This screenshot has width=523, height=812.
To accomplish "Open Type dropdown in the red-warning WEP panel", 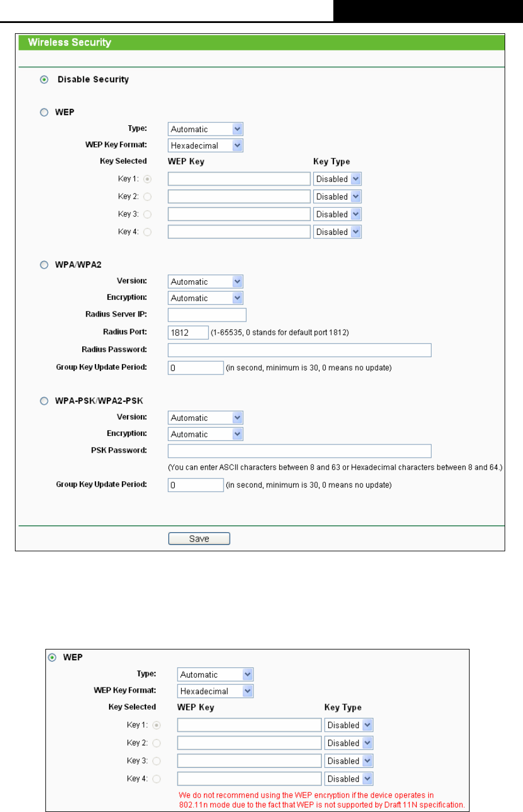I will click(216, 675).
